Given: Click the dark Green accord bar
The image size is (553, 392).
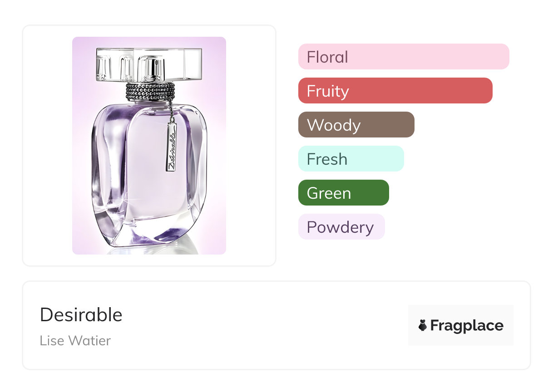Looking at the screenshot, I should [x=343, y=193].
